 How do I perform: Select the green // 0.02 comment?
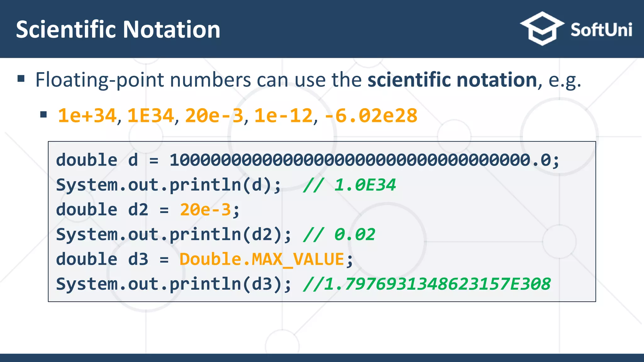[339, 234]
